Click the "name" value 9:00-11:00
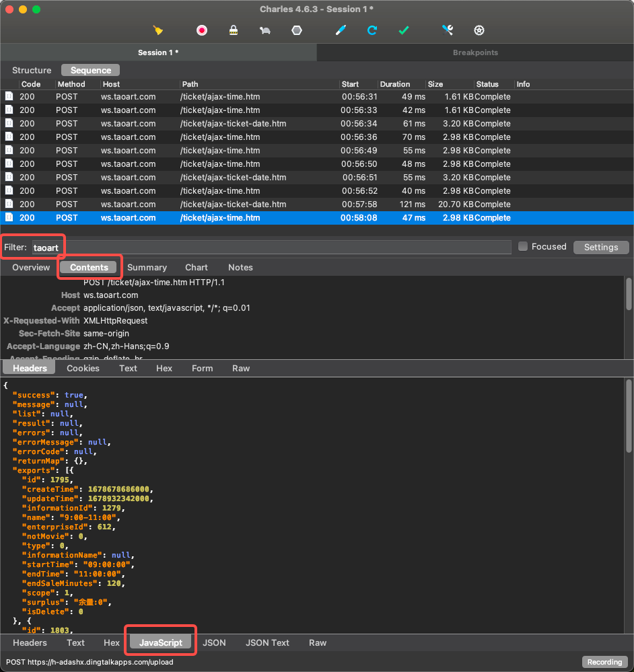The image size is (634, 672). (x=87, y=517)
